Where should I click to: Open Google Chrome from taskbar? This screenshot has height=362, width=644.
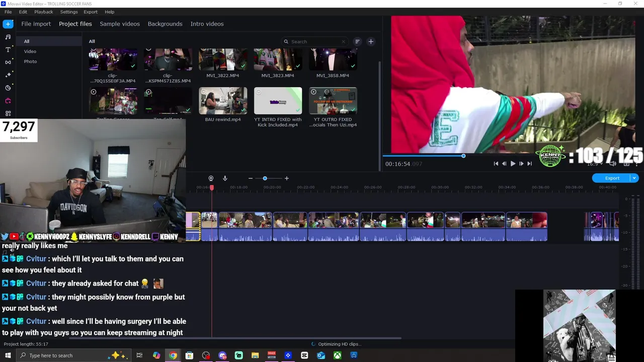(173, 355)
